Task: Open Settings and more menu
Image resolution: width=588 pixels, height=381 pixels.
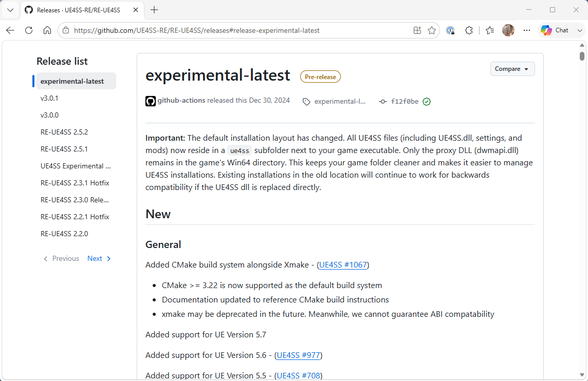Action: [x=527, y=30]
